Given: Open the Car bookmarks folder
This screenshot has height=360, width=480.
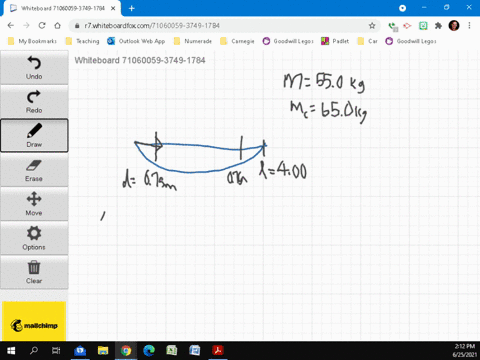Looking at the screenshot, I should coord(367,41).
